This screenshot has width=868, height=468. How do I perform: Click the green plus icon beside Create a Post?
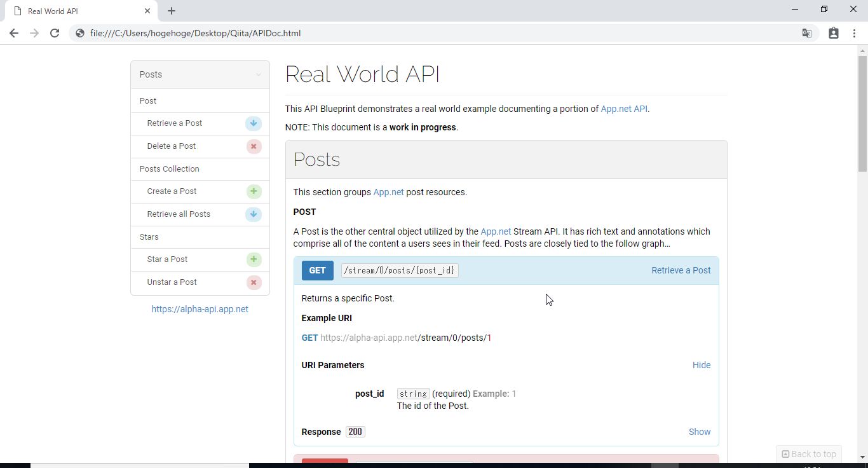tap(254, 191)
